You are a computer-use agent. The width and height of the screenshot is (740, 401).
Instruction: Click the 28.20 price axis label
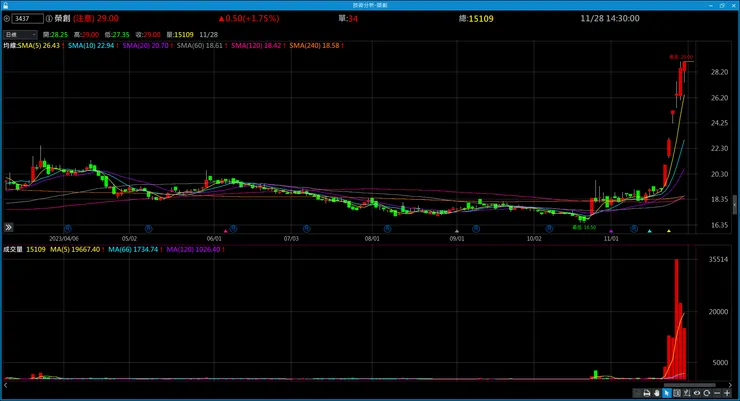(x=719, y=72)
